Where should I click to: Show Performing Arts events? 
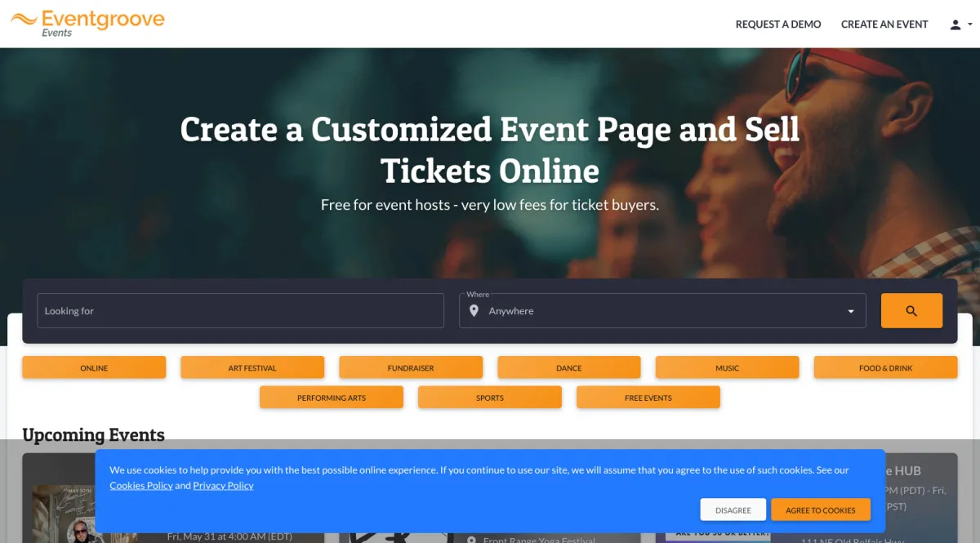coord(332,398)
